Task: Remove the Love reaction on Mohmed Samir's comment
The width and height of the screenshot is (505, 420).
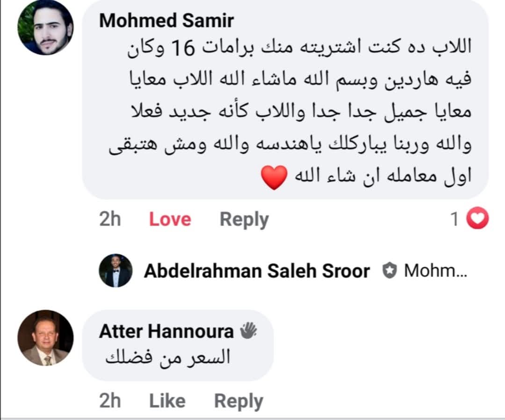Action: coord(170,220)
